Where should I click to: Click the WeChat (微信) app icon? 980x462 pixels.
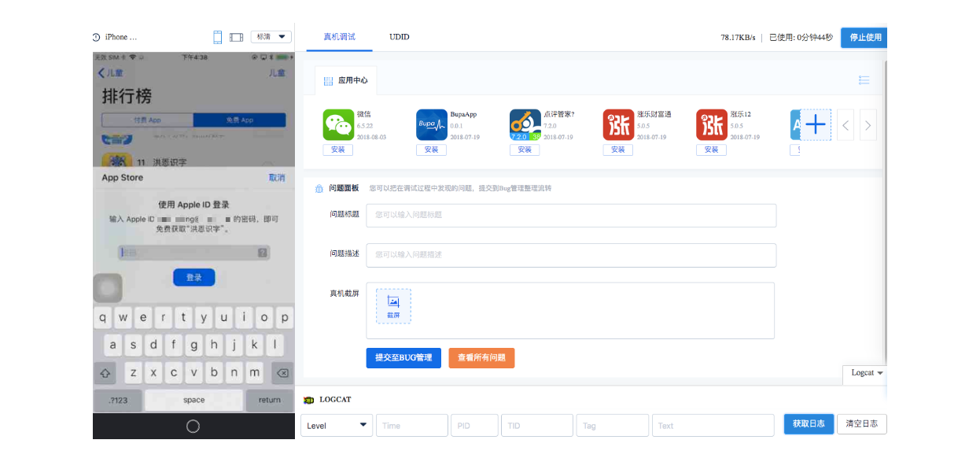point(338,125)
